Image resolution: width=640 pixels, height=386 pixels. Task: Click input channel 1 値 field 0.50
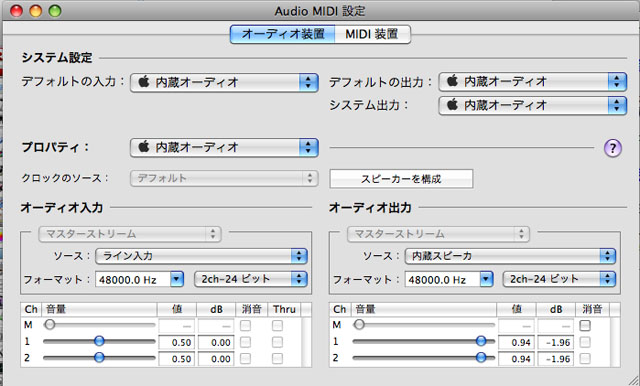[x=176, y=342]
